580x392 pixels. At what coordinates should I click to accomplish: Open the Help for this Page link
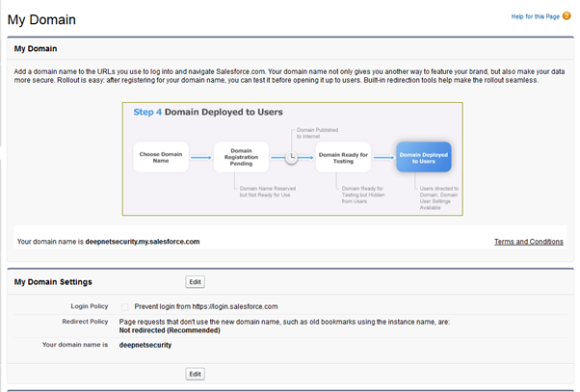pos(536,16)
